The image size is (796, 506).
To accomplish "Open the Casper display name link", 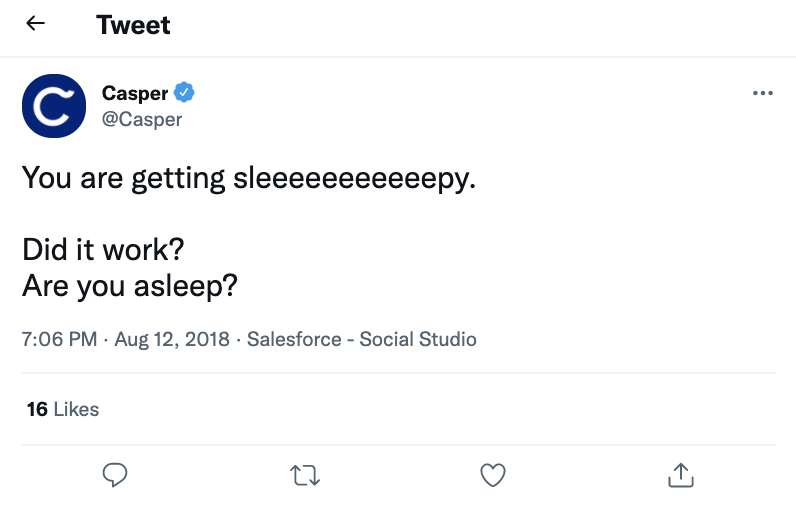I will 135,93.
